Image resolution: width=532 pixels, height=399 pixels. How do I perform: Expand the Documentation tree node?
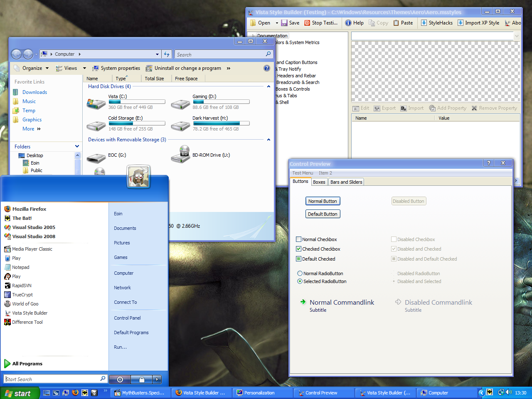(253, 36)
